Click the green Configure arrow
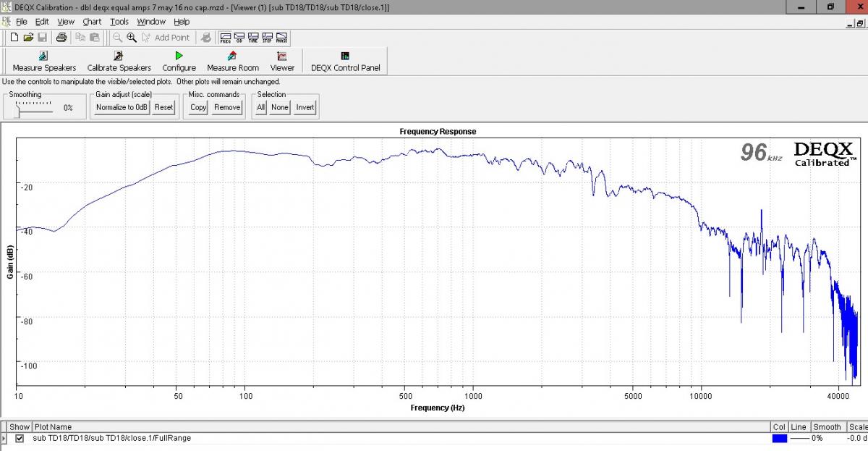The image size is (868, 451). (179, 56)
